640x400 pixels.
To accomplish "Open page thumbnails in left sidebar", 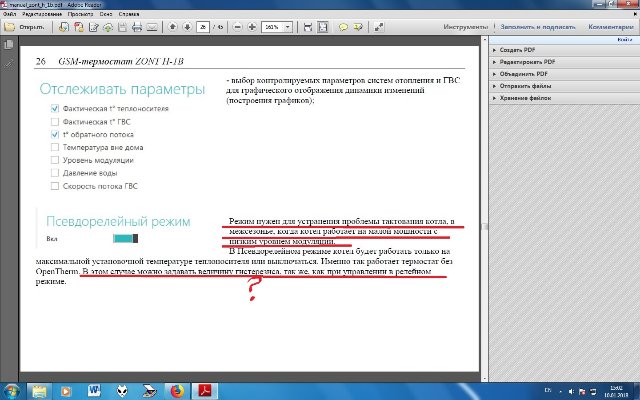I will [9, 47].
